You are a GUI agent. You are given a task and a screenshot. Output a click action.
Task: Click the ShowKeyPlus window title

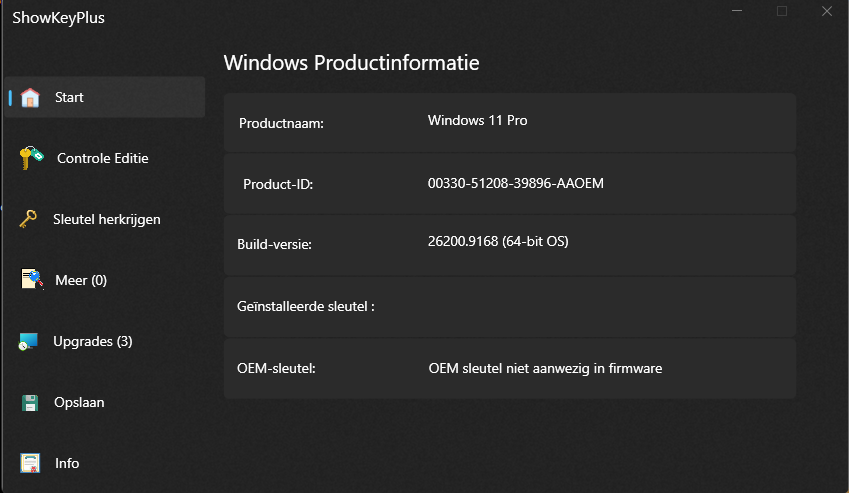coord(58,18)
